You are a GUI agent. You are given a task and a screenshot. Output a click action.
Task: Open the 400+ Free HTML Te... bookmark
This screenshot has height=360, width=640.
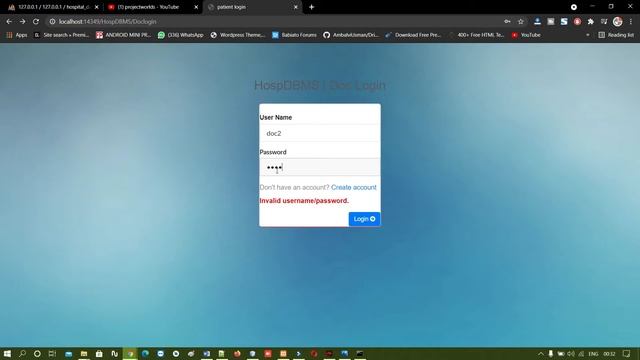click(476, 35)
